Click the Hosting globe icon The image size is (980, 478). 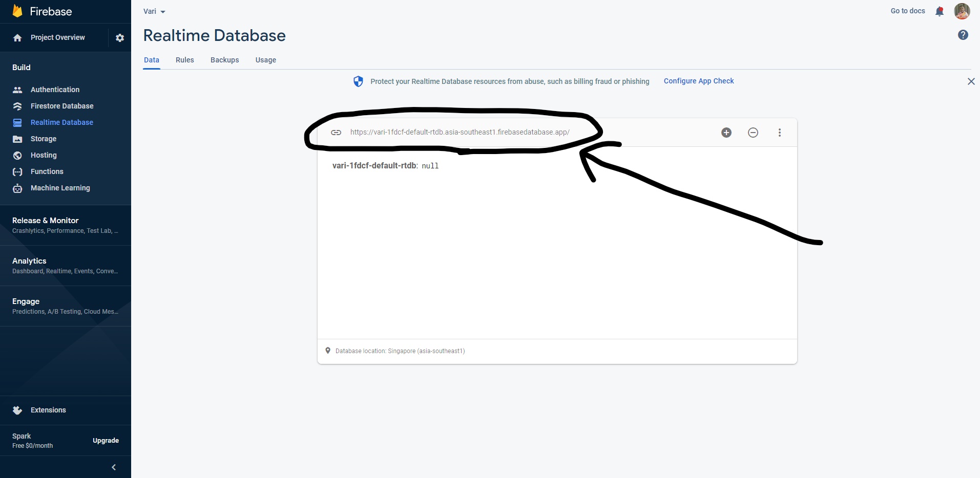pyautogui.click(x=17, y=155)
